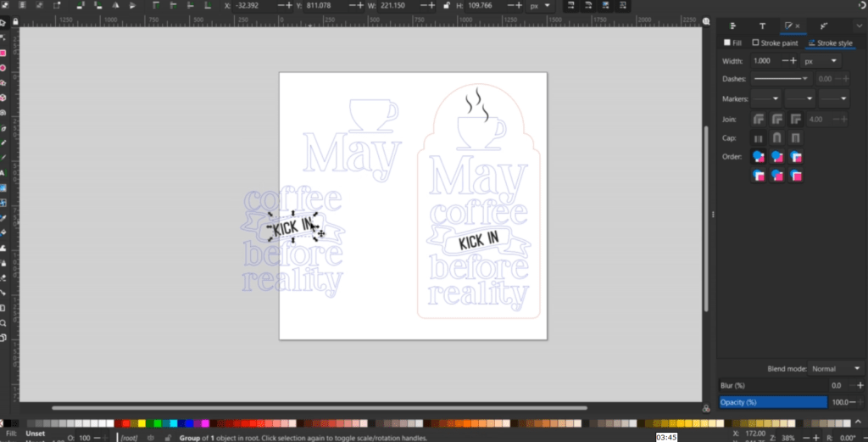Open the stroke width unit dropdown (px)

point(821,61)
